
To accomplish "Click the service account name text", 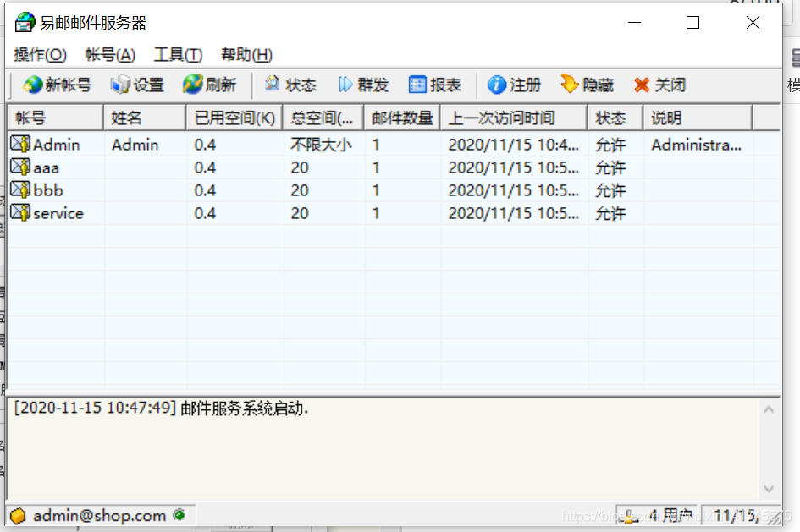I will (x=58, y=213).
